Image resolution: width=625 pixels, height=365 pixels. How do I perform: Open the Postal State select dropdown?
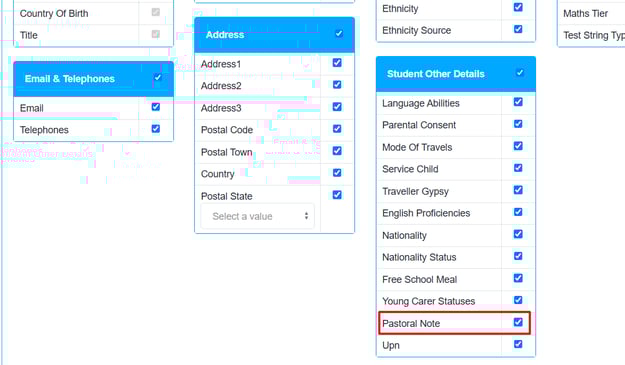tap(257, 216)
